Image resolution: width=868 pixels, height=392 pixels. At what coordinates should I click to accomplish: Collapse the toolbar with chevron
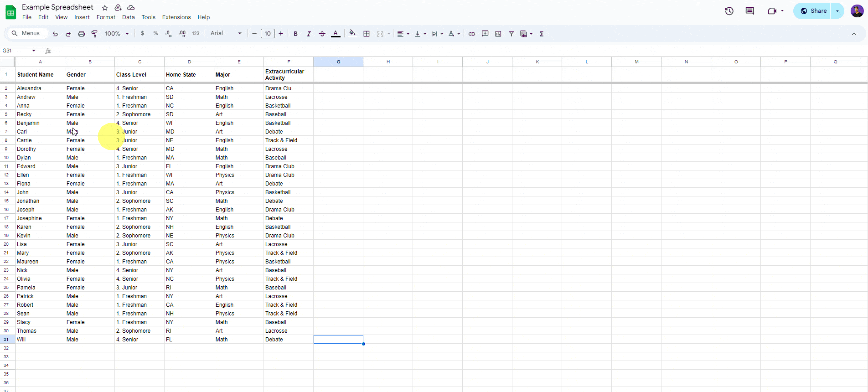coord(854,34)
